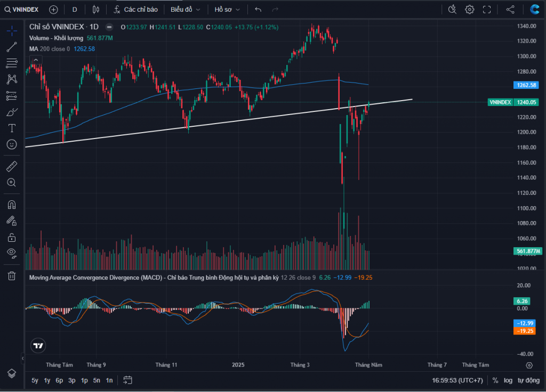Image resolution: width=546 pixels, height=392 pixels.
Task: Open the quick search icon in top bar
Action: point(452,10)
